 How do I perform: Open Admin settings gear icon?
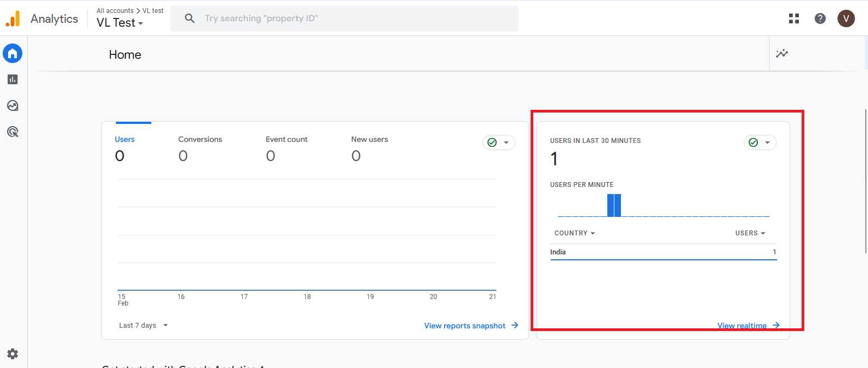coord(13,354)
